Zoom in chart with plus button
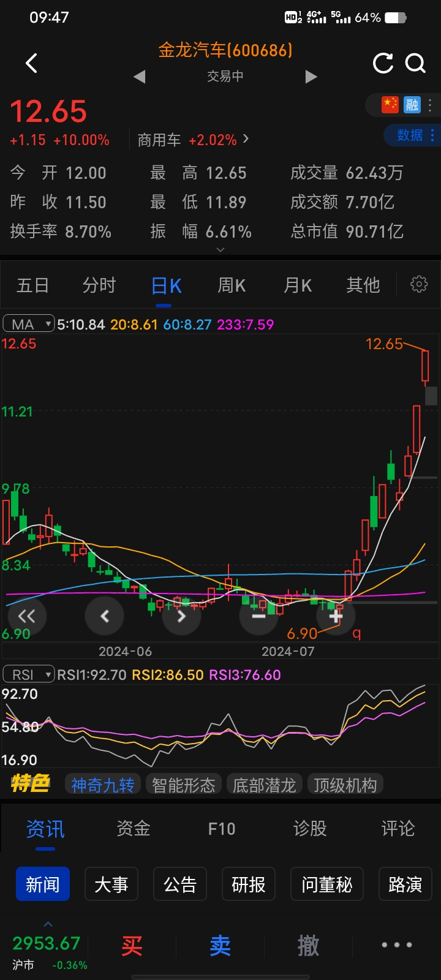The width and height of the screenshot is (441, 980). (x=336, y=615)
